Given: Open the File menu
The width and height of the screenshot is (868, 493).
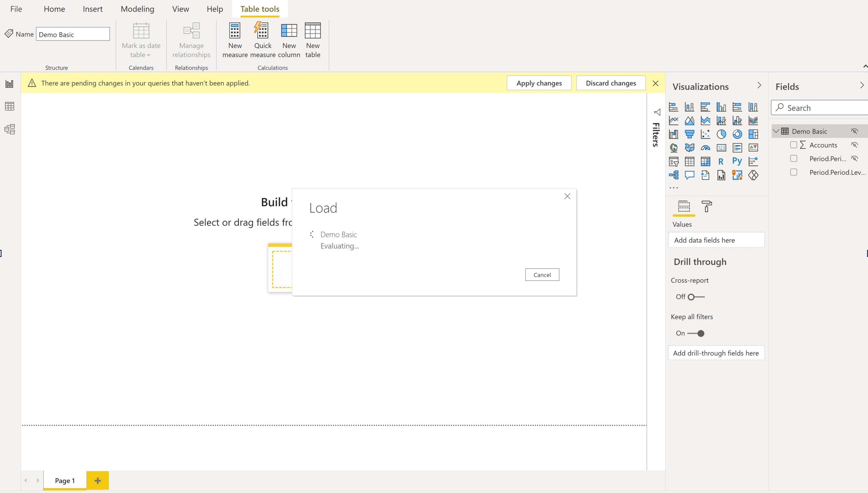Looking at the screenshot, I should (16, 9).
